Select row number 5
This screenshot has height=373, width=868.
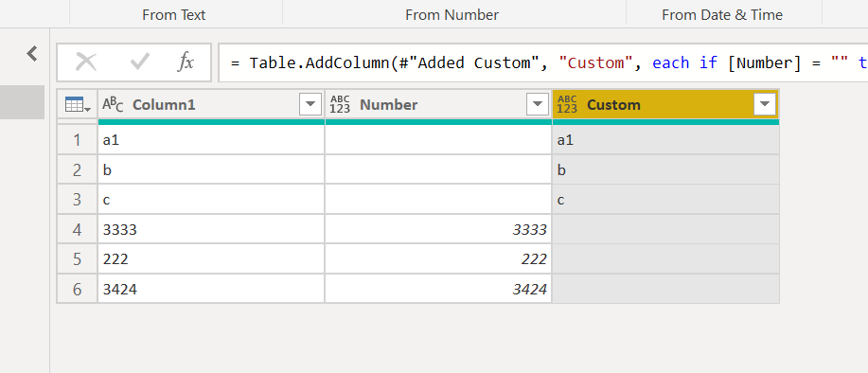[x=77, y=259]
